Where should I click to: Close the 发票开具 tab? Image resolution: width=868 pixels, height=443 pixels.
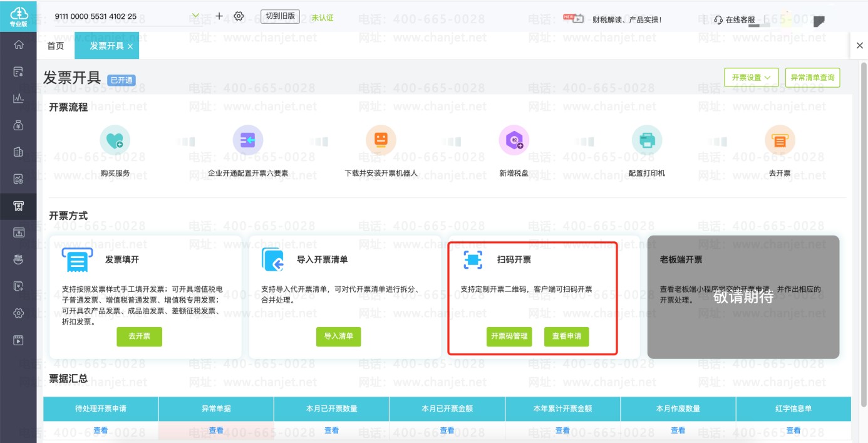(x=130, y=46)
